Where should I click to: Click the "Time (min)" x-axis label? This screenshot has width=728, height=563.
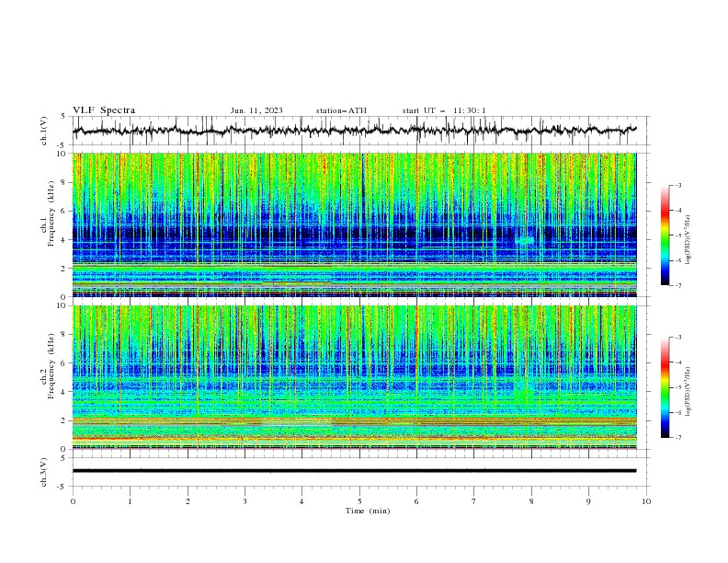click(368, 511)
